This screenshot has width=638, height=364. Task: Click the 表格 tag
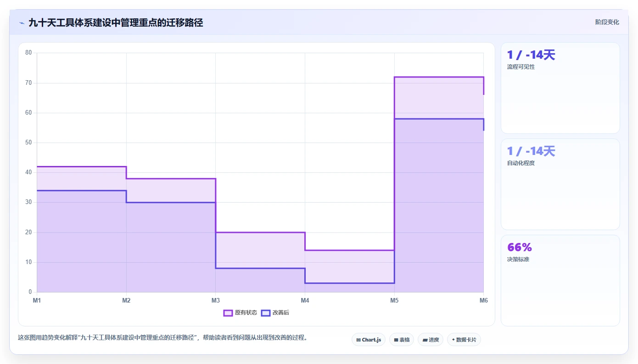pyautogui.click(x=402, y=340)
